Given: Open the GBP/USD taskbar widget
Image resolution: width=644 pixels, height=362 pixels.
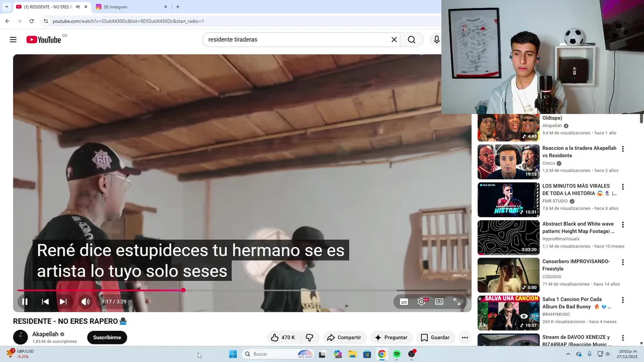Looking at the screenshot, I should coord(20,354).
